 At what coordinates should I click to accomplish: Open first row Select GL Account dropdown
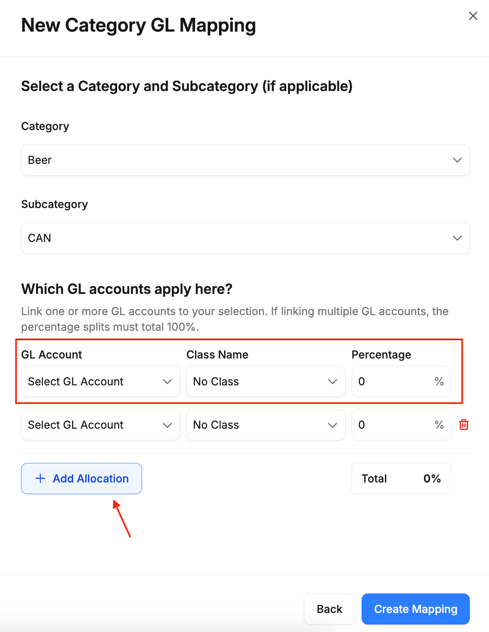click(x=100, y=381)
